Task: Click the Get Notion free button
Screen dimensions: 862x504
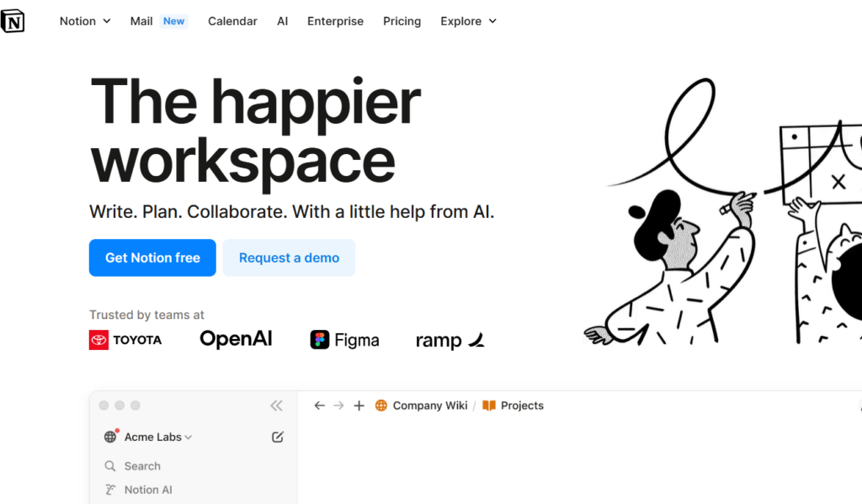Action: pyautogui.click(x=152, y=257)
